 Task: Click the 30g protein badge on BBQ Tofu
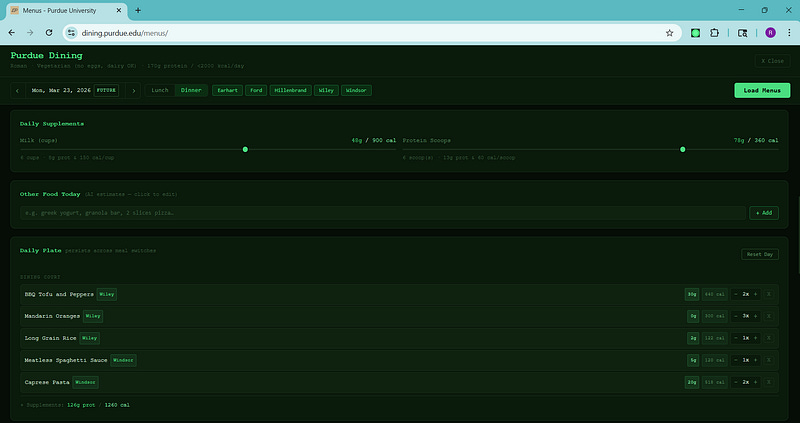click(692, 294)
